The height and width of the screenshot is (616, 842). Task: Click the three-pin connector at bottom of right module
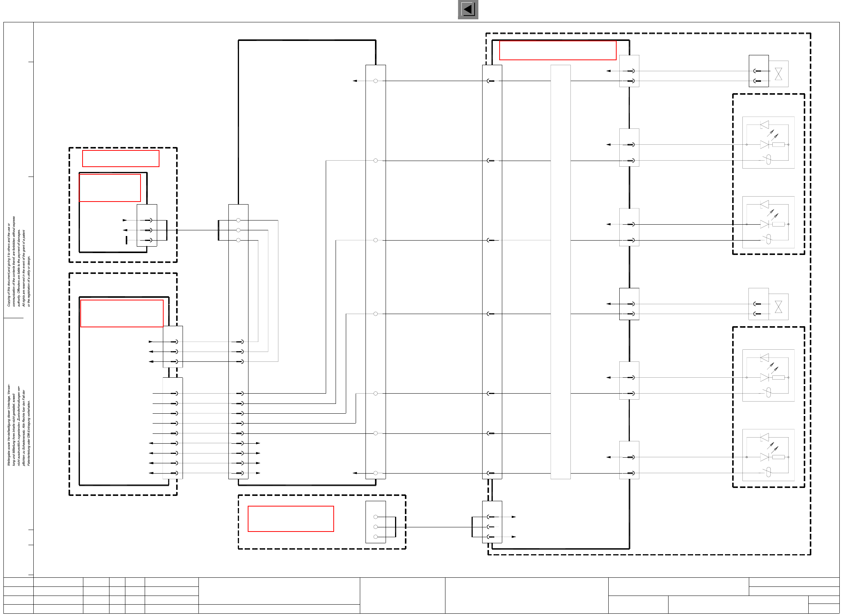coord(492,522)
